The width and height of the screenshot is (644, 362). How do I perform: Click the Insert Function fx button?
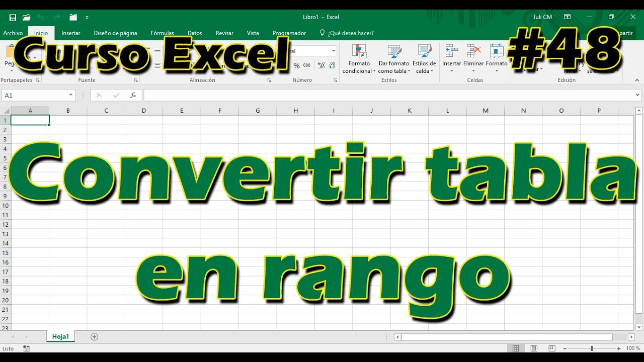click(133, 95)
